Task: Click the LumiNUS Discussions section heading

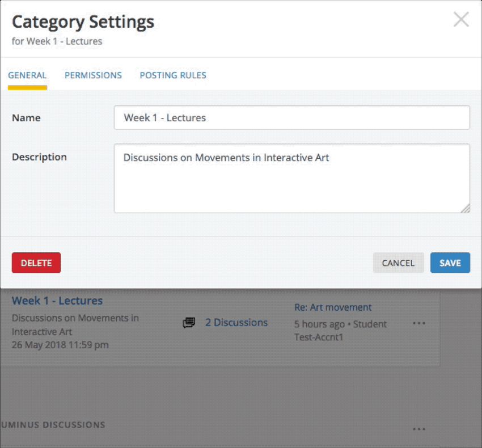Action: (53, 425)
